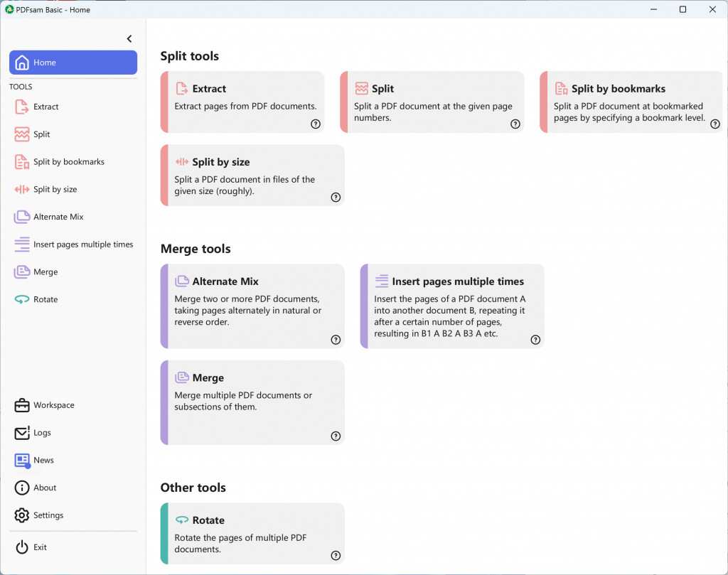
Task: Open help for Extract card
Action: click(316, 124)
